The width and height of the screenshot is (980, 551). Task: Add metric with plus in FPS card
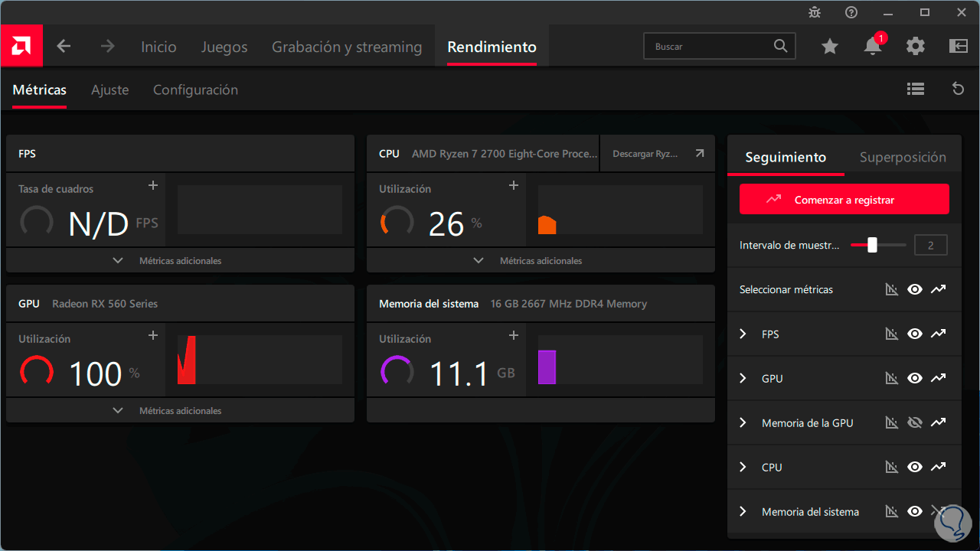click(152, 185)
